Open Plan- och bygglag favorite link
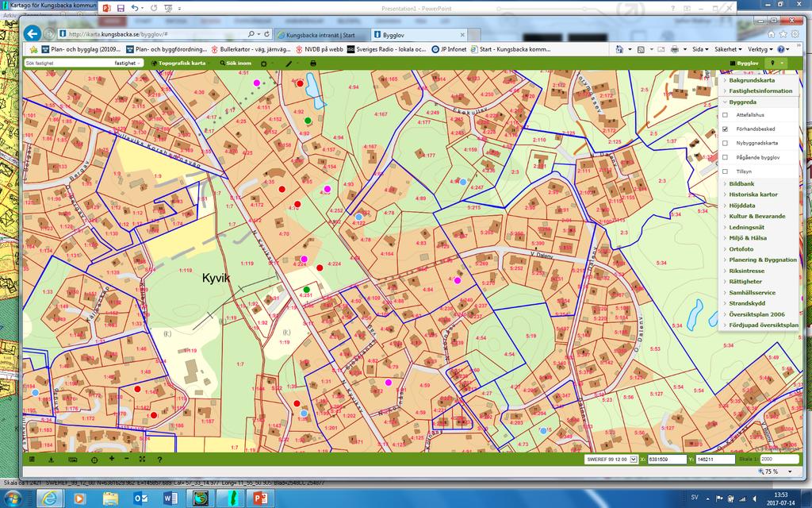Screen dimensions: 812x508 [82, 49]
